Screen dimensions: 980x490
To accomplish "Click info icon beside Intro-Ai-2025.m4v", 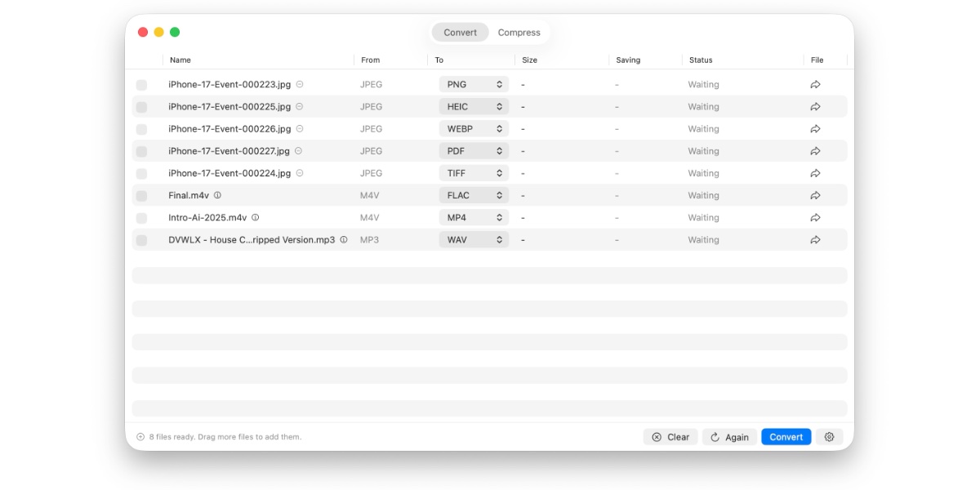I will click(256, 218).
